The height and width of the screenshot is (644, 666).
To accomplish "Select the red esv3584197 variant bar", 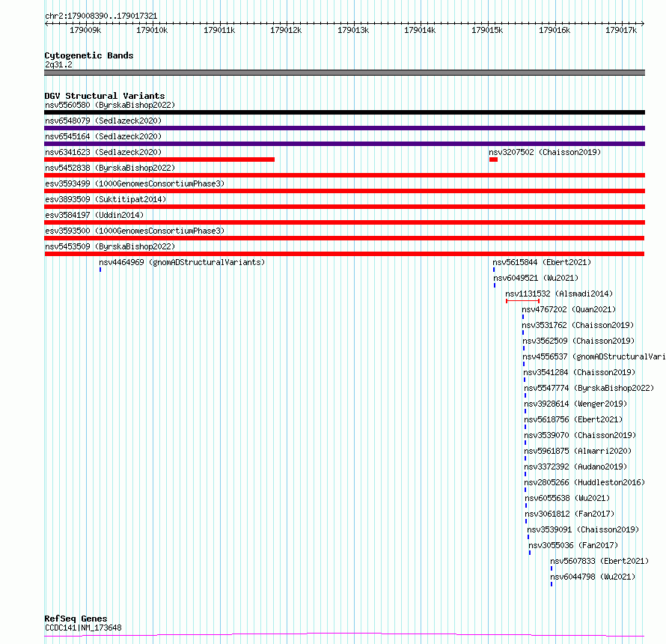I will point(344,222).
